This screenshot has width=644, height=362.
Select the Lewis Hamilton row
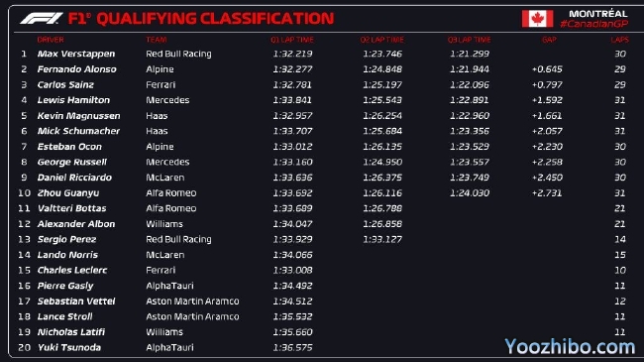coord(322,100)
